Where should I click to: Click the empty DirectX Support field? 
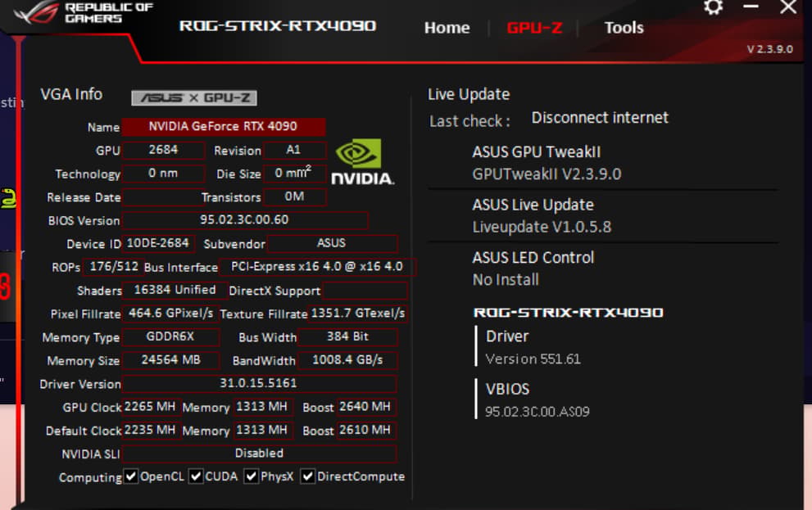(365, 291)
